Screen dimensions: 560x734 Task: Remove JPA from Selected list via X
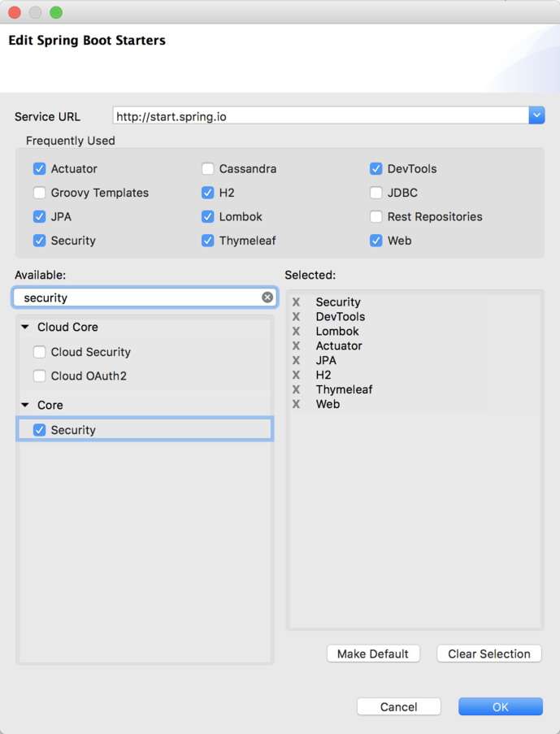pyautogui.click(x=296, y=360)
